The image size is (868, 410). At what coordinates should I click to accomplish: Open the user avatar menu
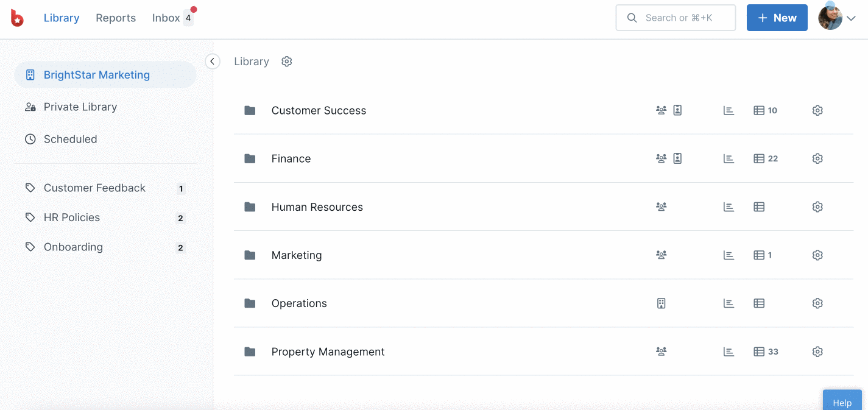coord(830,18)
